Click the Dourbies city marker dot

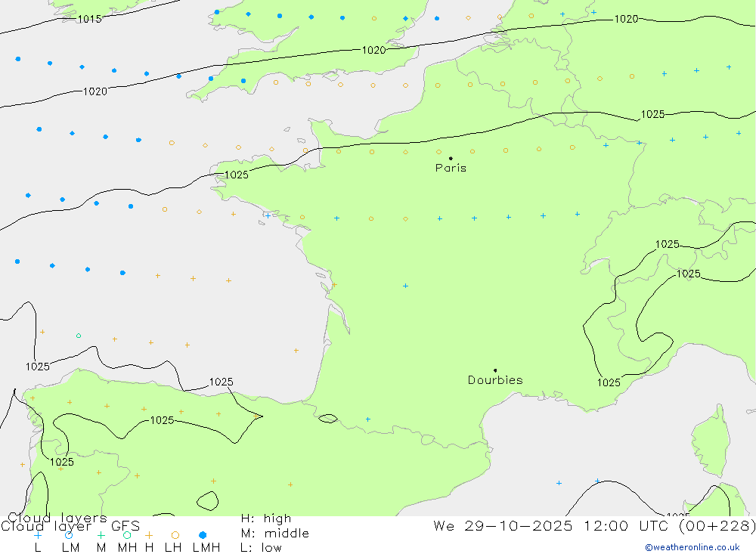tap(495, 370)
